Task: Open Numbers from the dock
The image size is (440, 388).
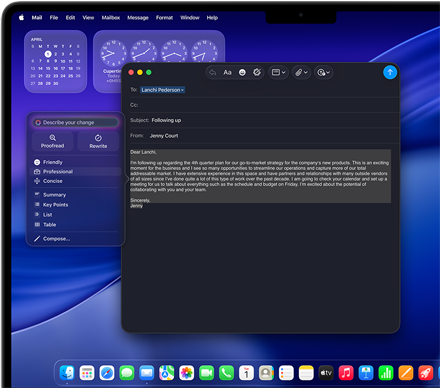Action: point(386,373)
